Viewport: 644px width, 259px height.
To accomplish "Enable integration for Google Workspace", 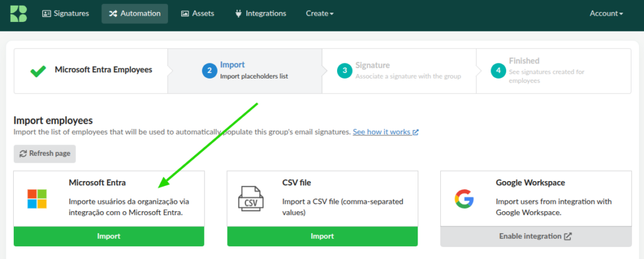I will (x=535, y=236).
